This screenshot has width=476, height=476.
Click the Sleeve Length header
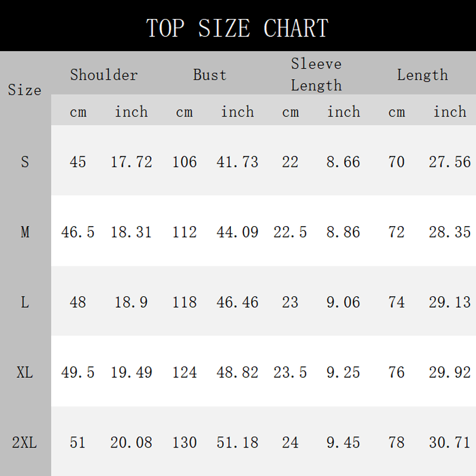317,75
